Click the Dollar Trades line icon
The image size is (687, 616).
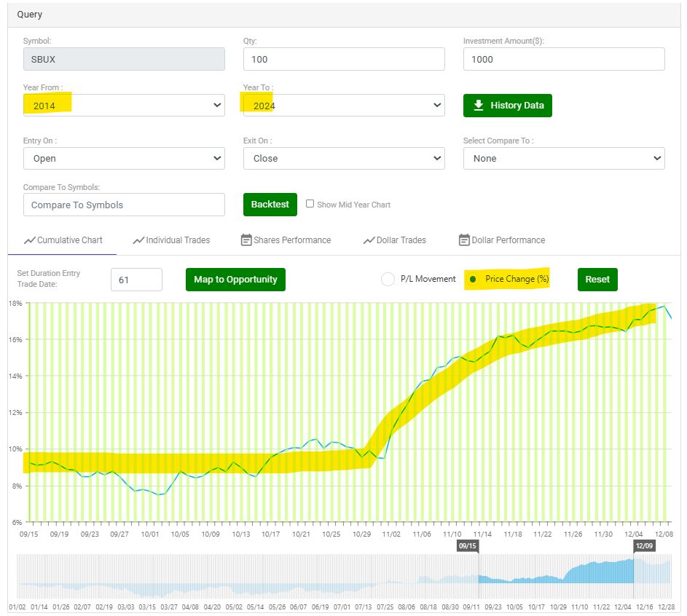369,240
